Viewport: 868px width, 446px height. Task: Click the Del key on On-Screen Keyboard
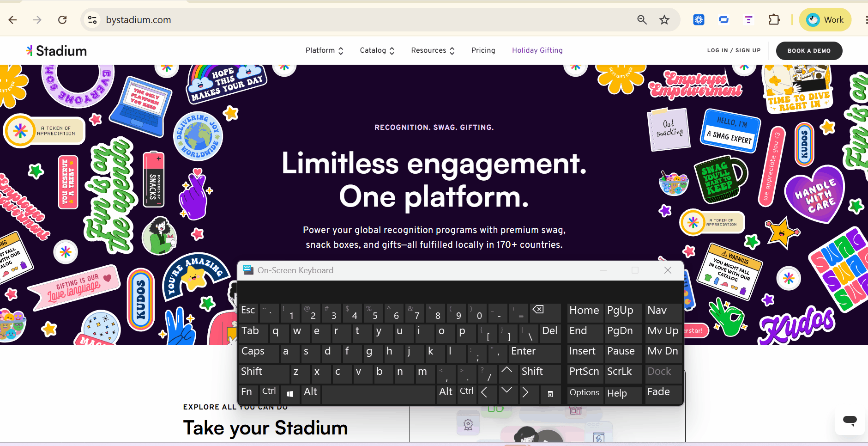click(x=550, y=333)
